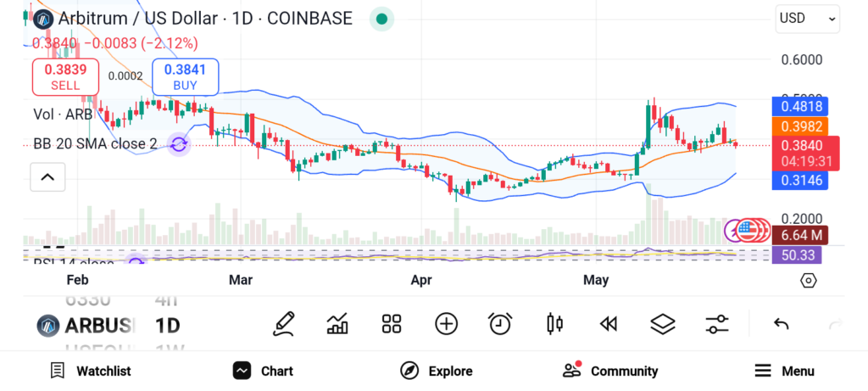Open the layout grid icon

click(x=392, y=324)
